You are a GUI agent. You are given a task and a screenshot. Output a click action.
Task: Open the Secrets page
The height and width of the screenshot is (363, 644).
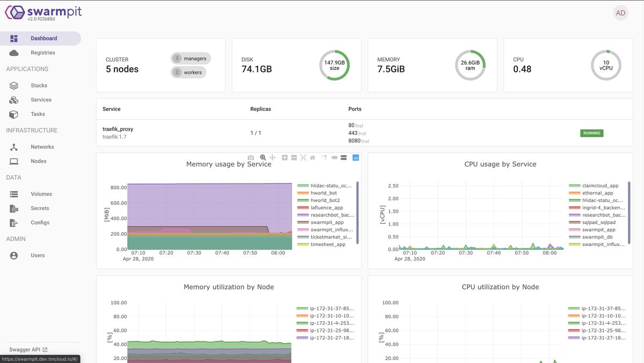coord(40,208)
